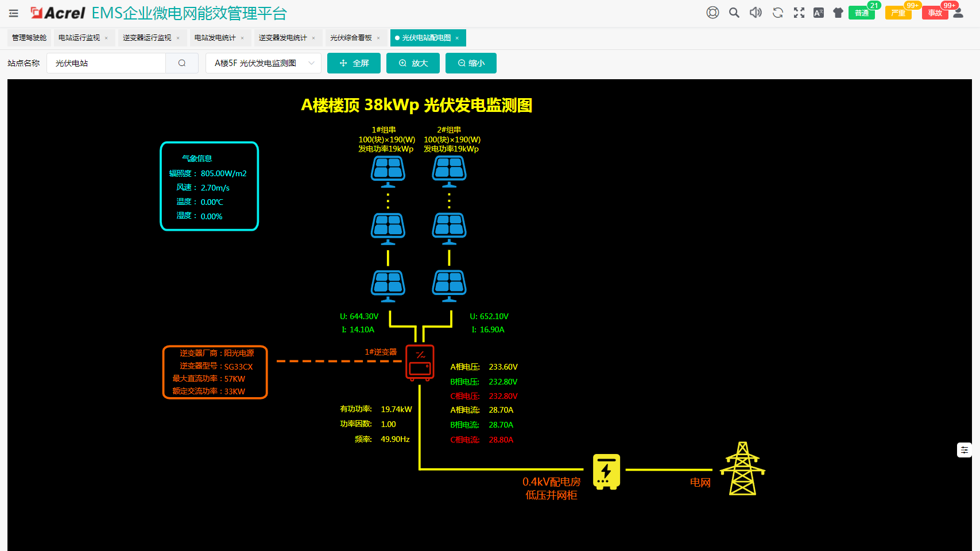980x551 pixels.
Task: Toggle the alarm sound speaker icon
Action: [756, 13]
